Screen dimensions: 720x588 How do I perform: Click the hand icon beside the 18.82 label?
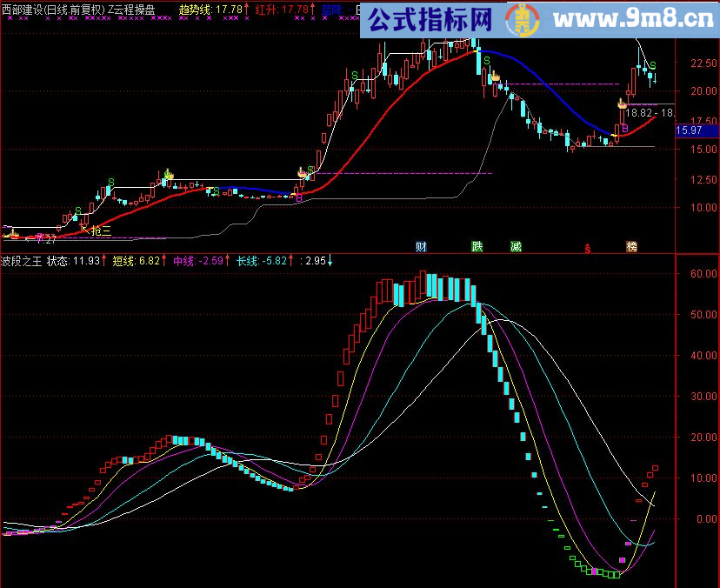pos(622,104)
